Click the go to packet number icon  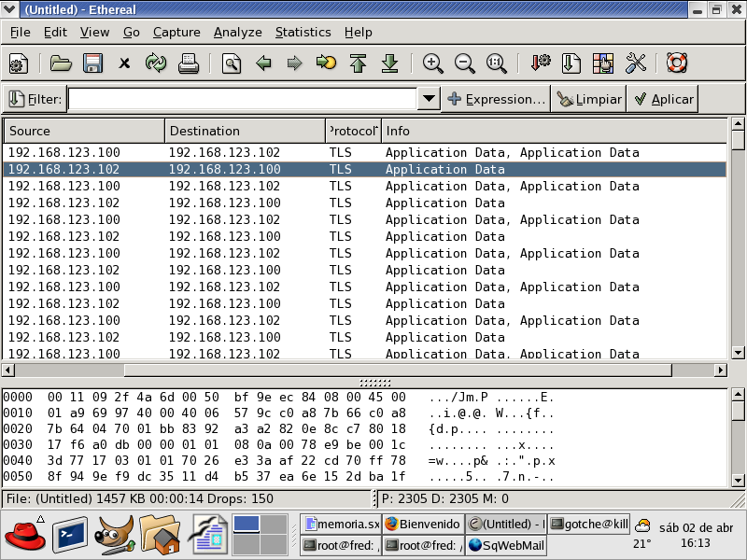[x=326, y=63]
